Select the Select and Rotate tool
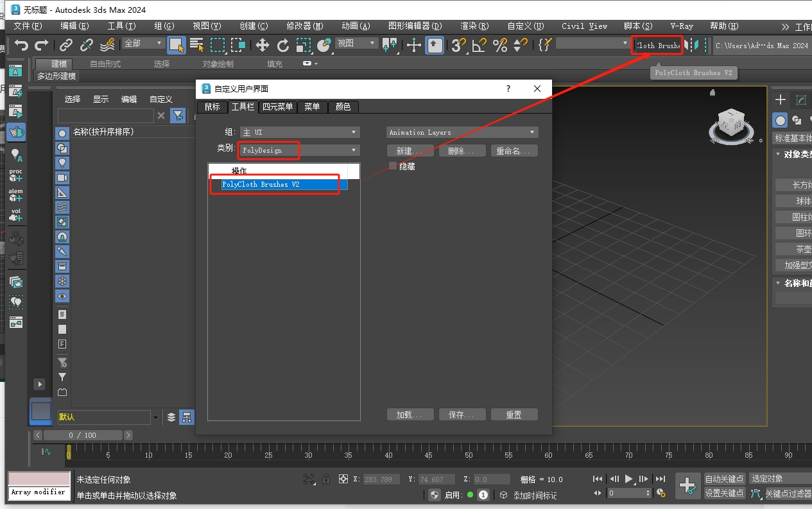 (284, 46)
